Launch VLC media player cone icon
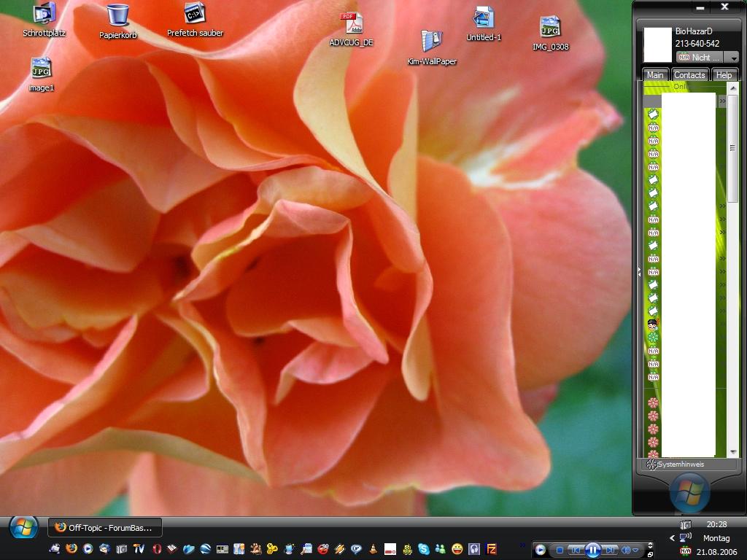747x560 pixels. (x=373, y=548)
